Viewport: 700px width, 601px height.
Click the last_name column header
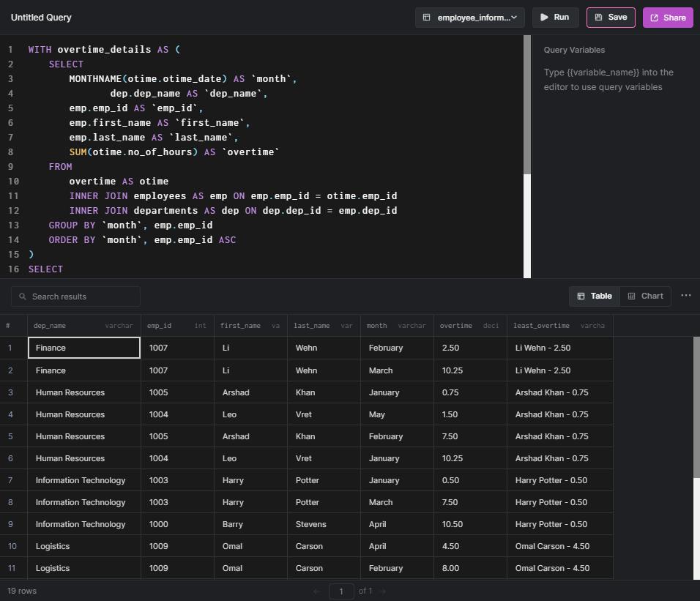coord(324,326)
